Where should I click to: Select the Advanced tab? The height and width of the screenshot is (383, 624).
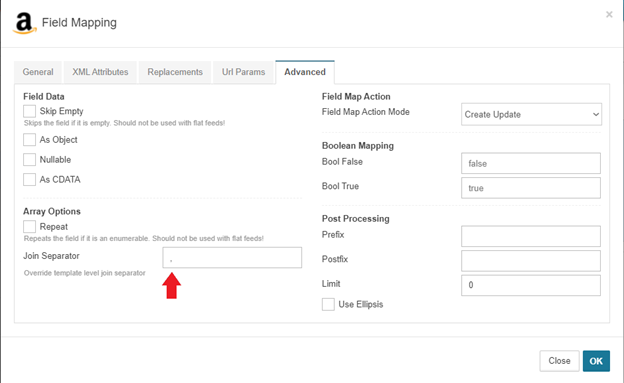pyautogui.click(x=305, y=72)
